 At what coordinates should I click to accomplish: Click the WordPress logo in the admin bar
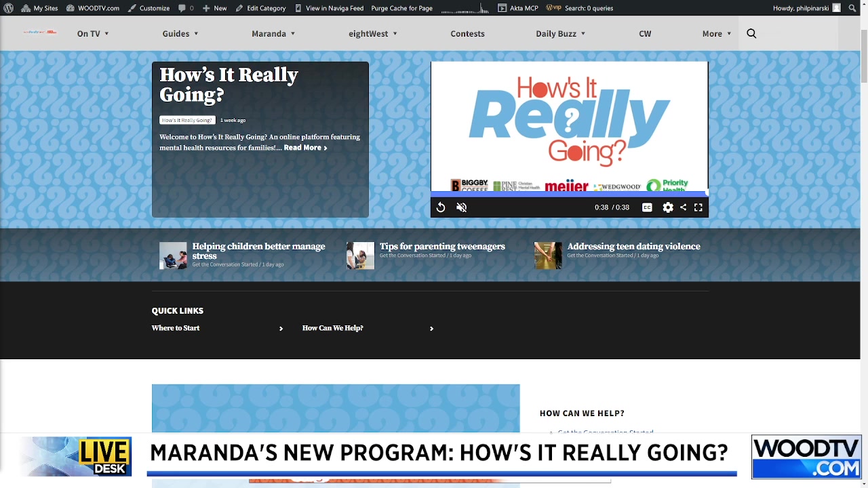(x=9, y=8)
